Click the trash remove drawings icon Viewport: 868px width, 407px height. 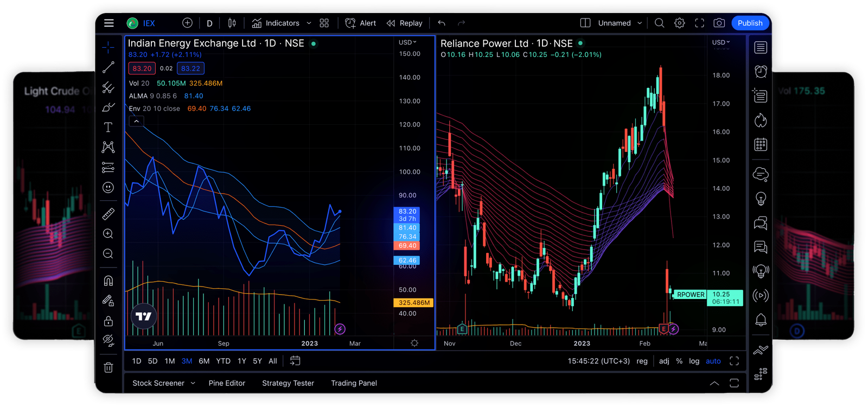(x=108, y=367)
